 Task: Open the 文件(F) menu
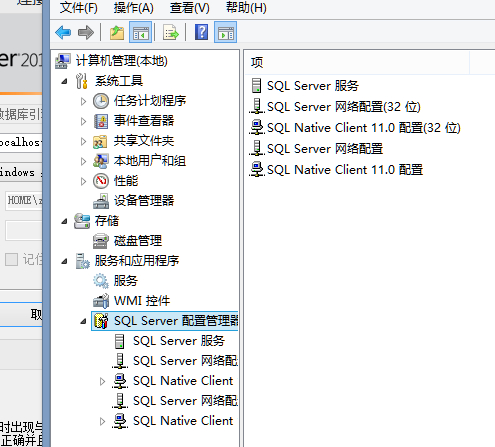click(x=79, y=7)
